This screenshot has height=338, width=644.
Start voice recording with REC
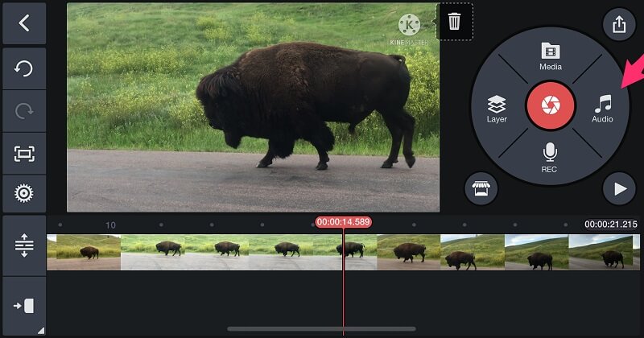(550, 159)
